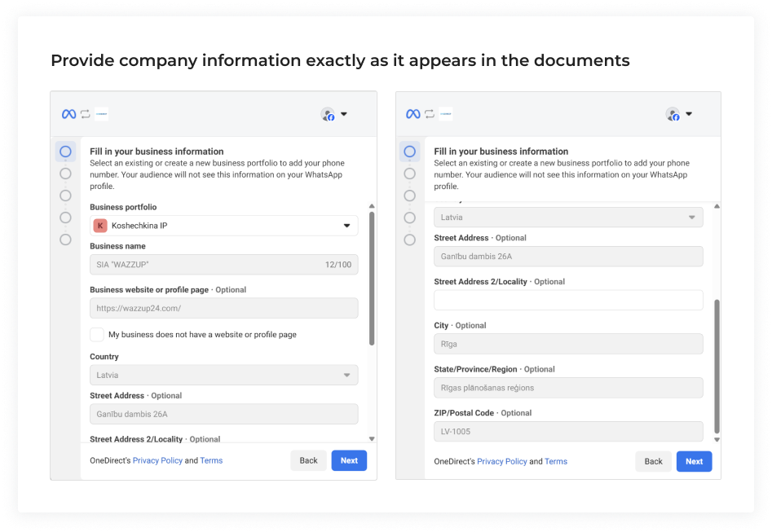Open Terms link in right panel
The width and height of the screenshot is (772, 532).
[556, 462]
